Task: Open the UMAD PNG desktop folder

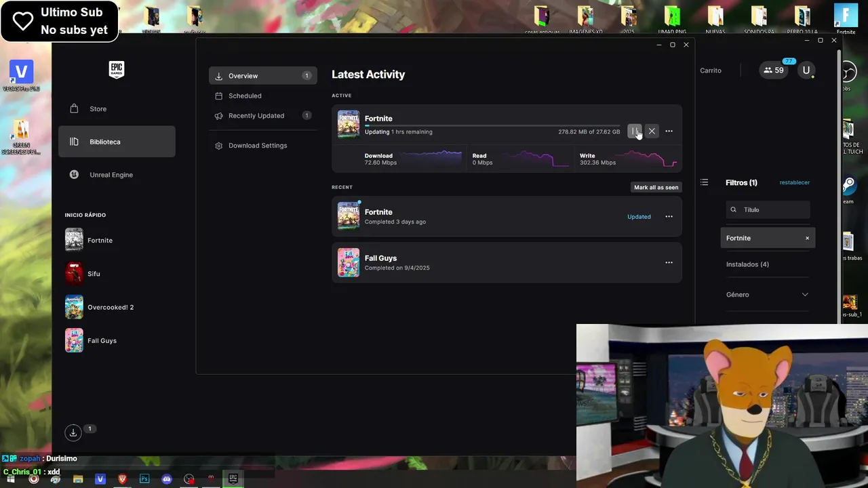Action: tap(672, 20)
